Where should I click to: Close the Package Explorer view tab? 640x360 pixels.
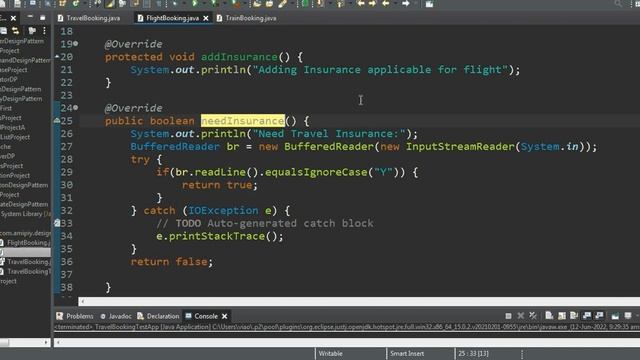point(13,18)
